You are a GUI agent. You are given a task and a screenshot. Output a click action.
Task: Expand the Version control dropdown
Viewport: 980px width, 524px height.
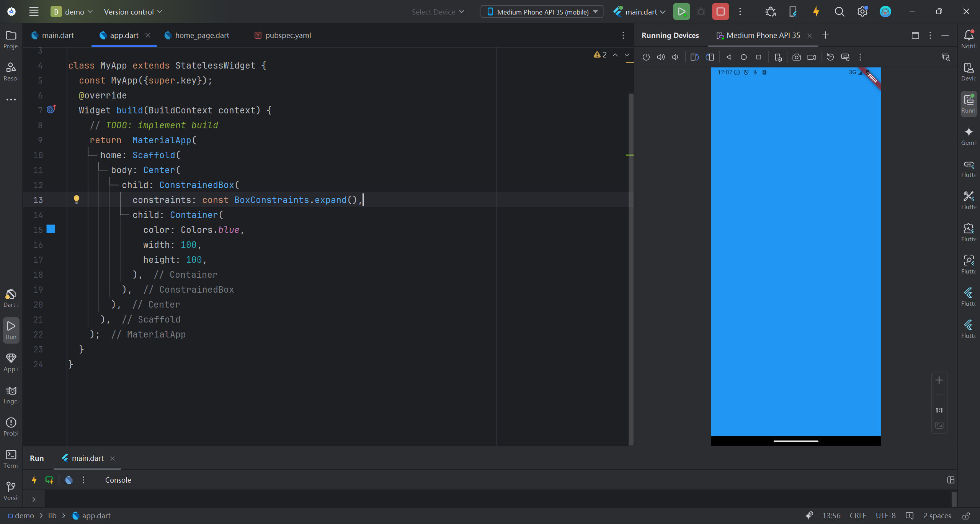pyautogui.click(x=133, y=12)
